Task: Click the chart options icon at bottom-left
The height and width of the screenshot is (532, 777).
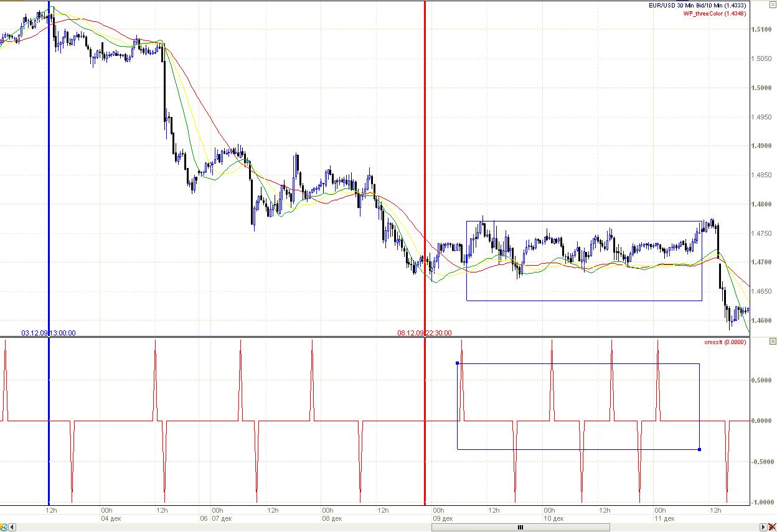Action: tap(4, 528)
